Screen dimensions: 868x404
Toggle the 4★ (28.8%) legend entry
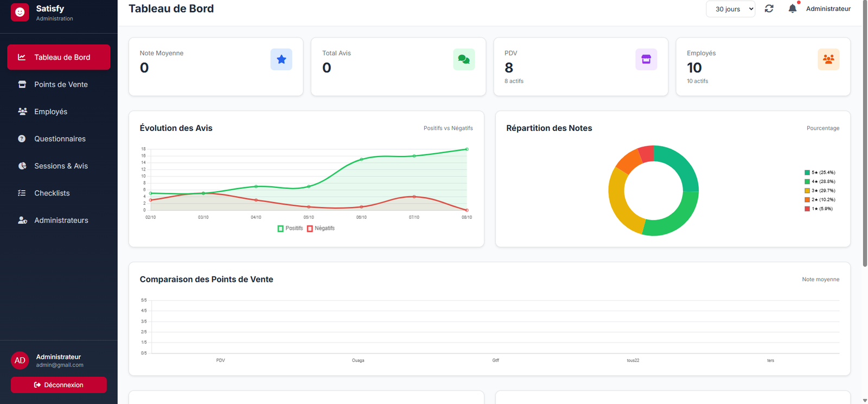820,182
